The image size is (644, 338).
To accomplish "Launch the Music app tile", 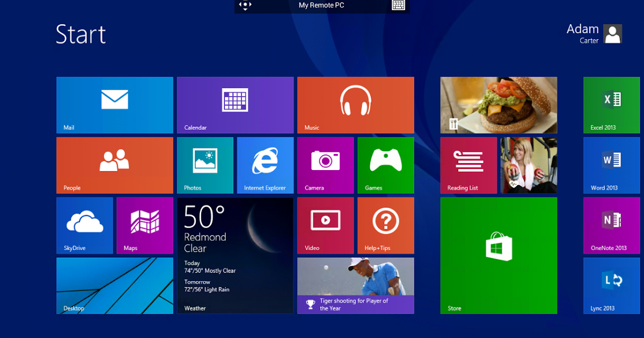I will tap(356, 105).
